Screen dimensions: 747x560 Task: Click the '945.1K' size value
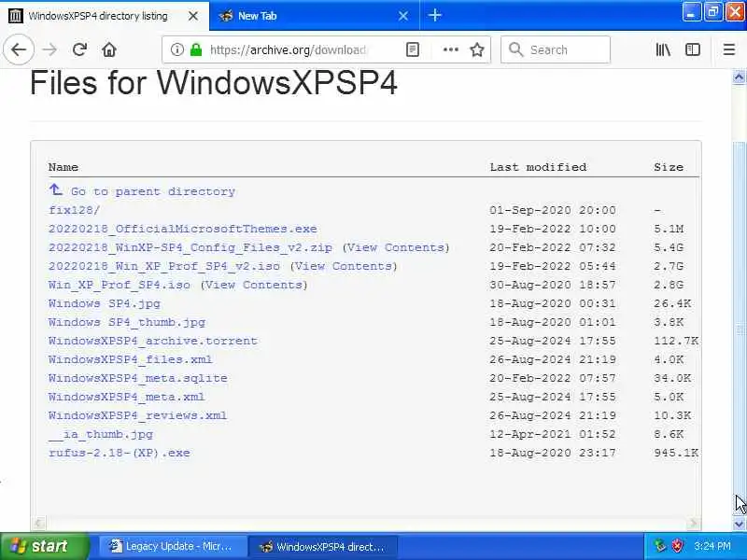tap(676, 453)
